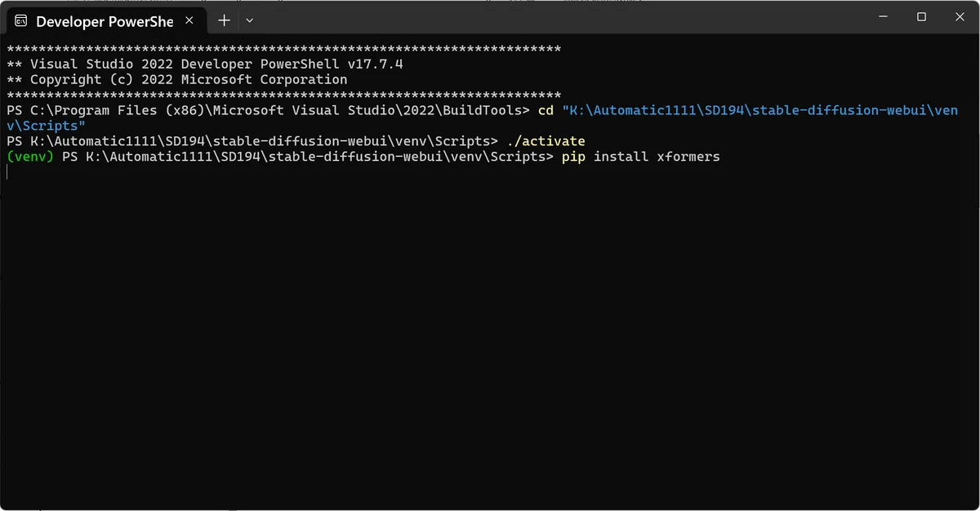980x511 pixels.
Task: Click the Visual Studio 2022 Developer PowerShell banner line
Action: (205, 64)
